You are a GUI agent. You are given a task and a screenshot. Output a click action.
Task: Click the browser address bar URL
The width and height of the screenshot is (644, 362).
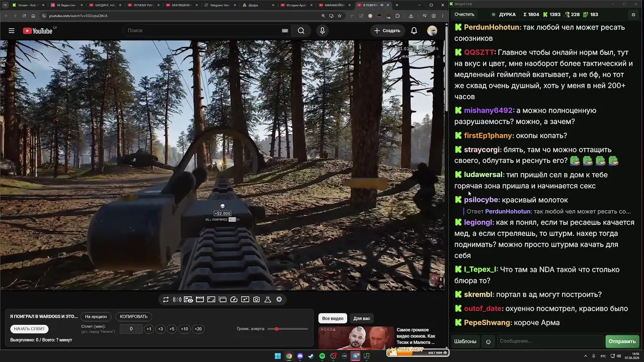pos(78,16)
